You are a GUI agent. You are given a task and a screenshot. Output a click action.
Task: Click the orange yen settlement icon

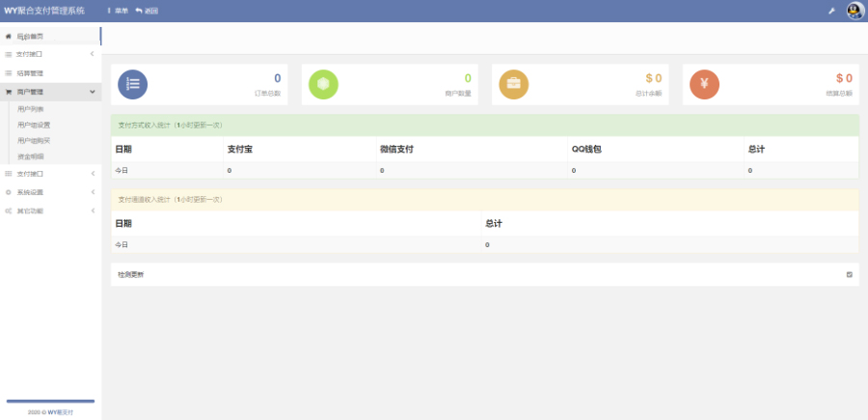pos(704,84)
